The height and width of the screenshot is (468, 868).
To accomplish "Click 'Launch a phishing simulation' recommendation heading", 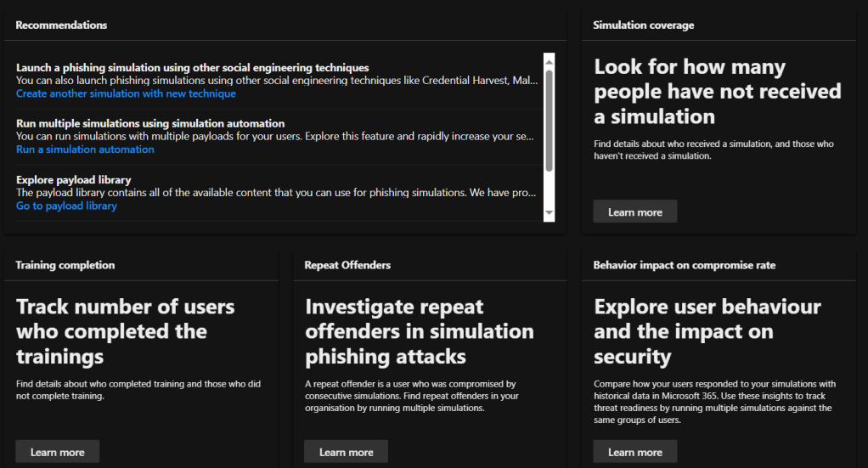I will tap(192, 68).
